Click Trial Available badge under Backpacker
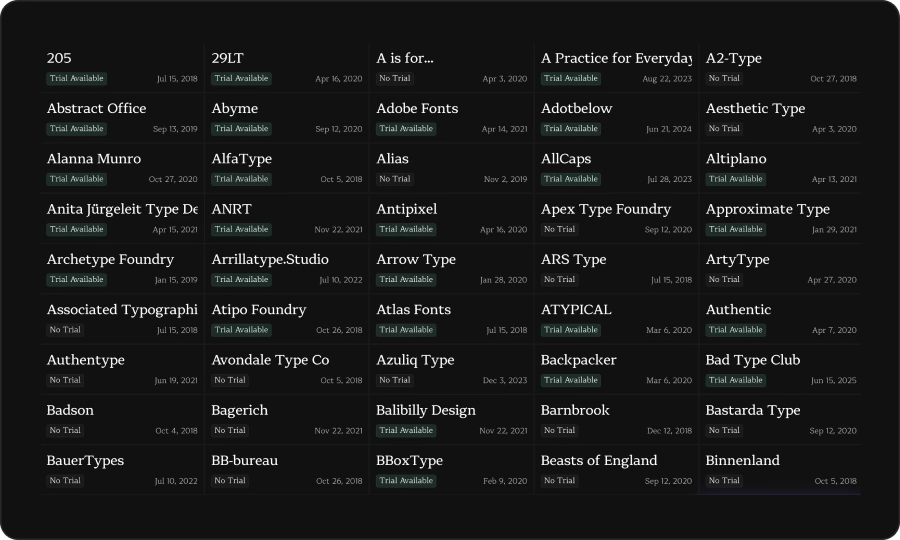This screenshot has width=900, height=540. point(571,380)
